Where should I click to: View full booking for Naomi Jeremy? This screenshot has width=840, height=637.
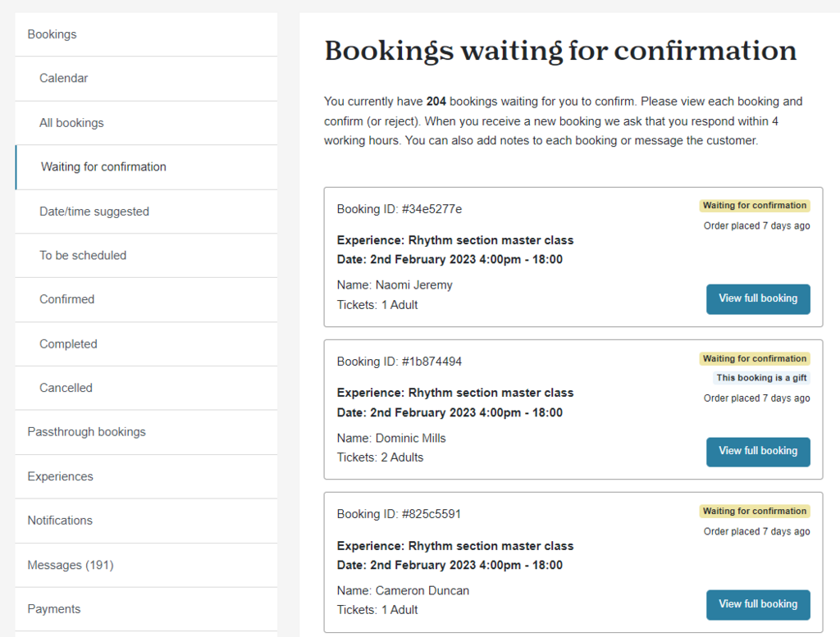[758, 298]
